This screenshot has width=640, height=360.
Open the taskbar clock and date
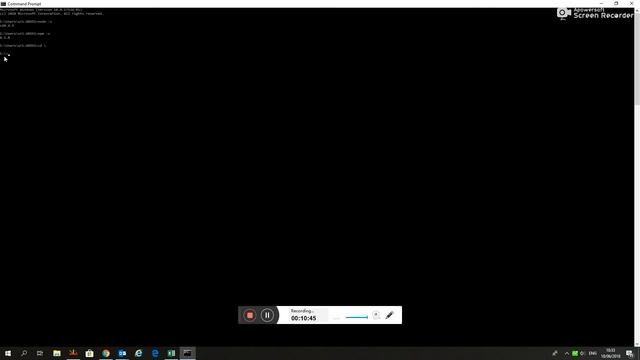pos(610,353)
